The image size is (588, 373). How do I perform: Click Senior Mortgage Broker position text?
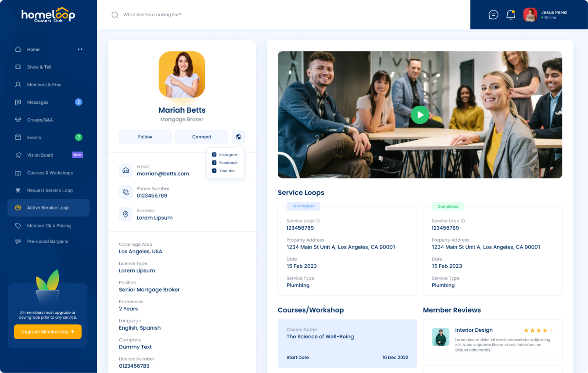149,290
